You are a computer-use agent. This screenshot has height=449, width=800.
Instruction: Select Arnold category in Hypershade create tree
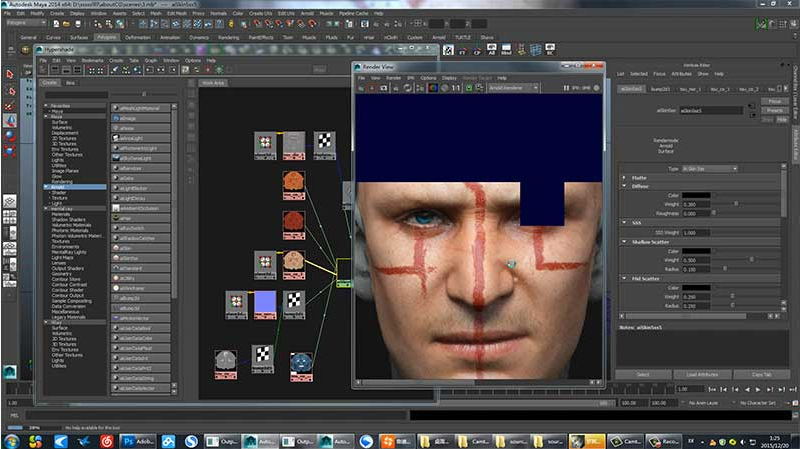pyautogui.click(x=75, y=187)
